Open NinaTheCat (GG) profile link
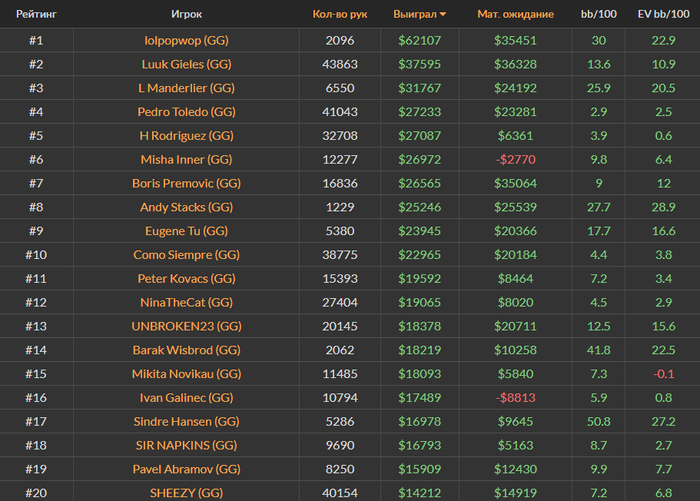The image size is (700, 501). [186, 302]
